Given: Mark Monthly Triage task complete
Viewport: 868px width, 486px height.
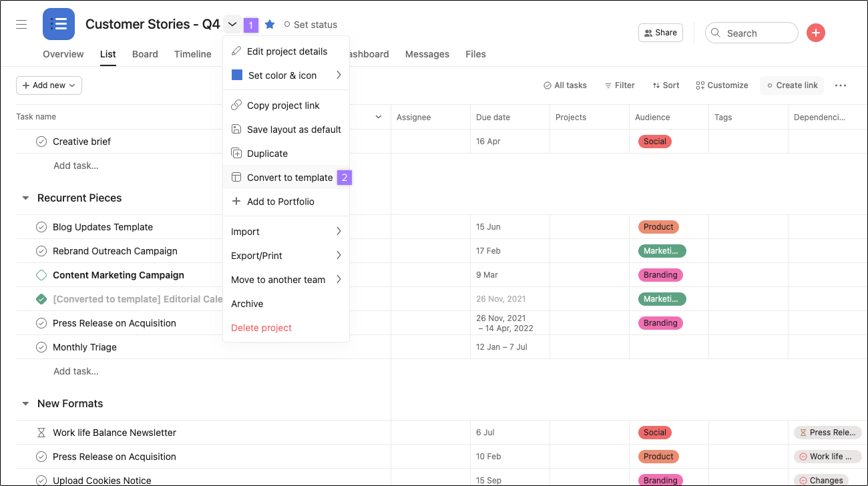Looking at the screenshot, I should (x=41, y=347).
